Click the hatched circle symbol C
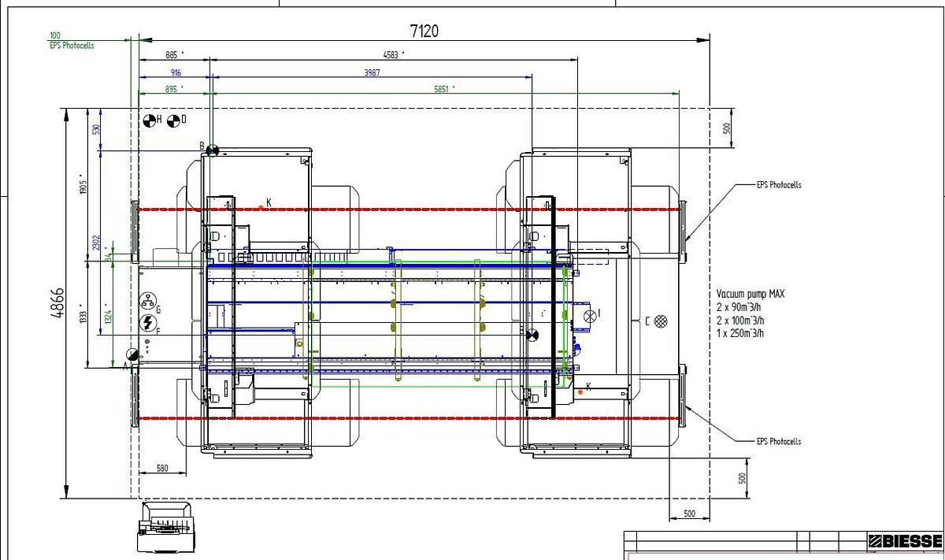 [x=661, y=321]
